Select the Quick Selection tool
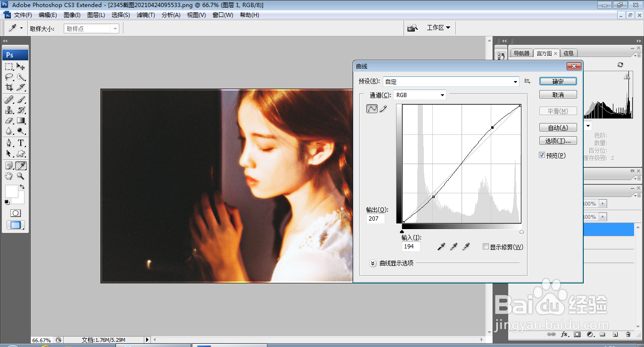The height and width of the screenshot is (347, 644). (x=21, y=77)
